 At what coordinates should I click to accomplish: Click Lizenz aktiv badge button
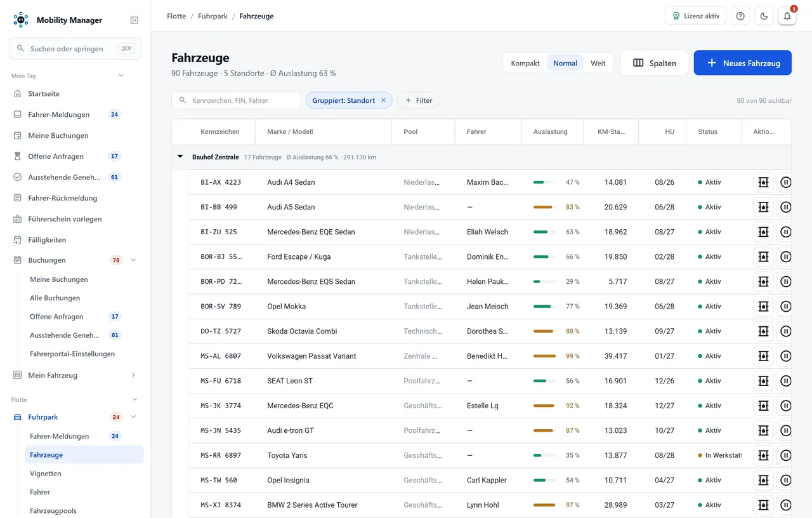click(695, 16)
